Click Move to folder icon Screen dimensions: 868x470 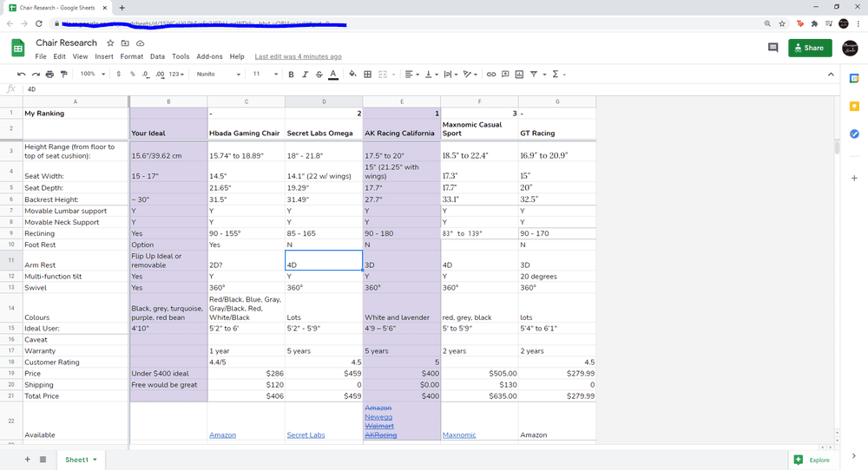(x=125, y=43)
